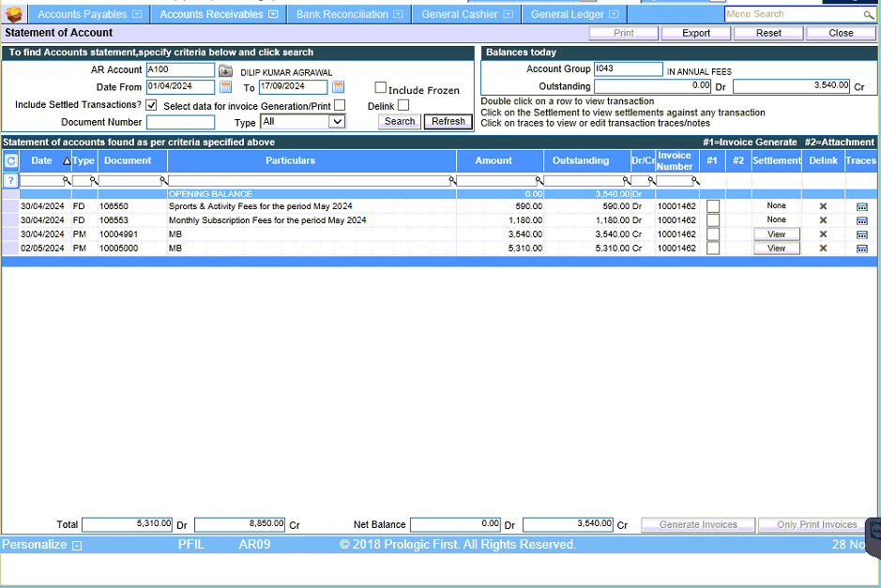Open traces for document 10005000
This screenshot has height=588, width=881.
coord(862,249)
